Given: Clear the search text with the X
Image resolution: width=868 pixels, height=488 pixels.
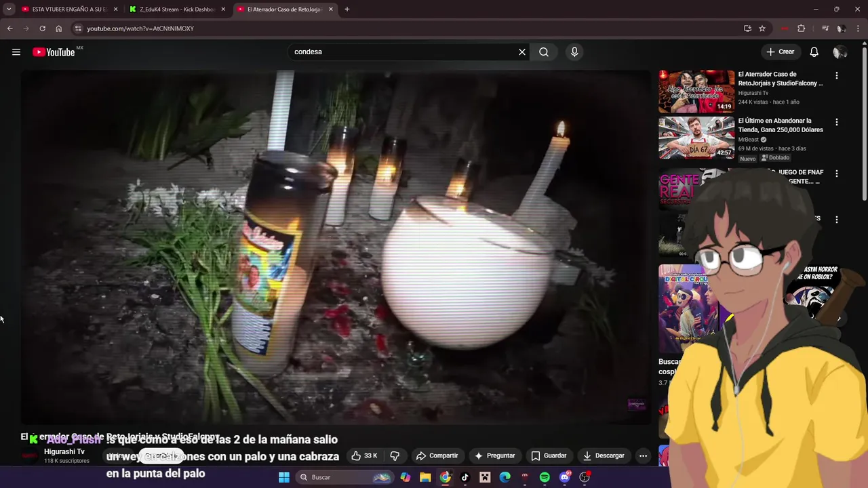Looking at the screenshot, I should [522, 52].
